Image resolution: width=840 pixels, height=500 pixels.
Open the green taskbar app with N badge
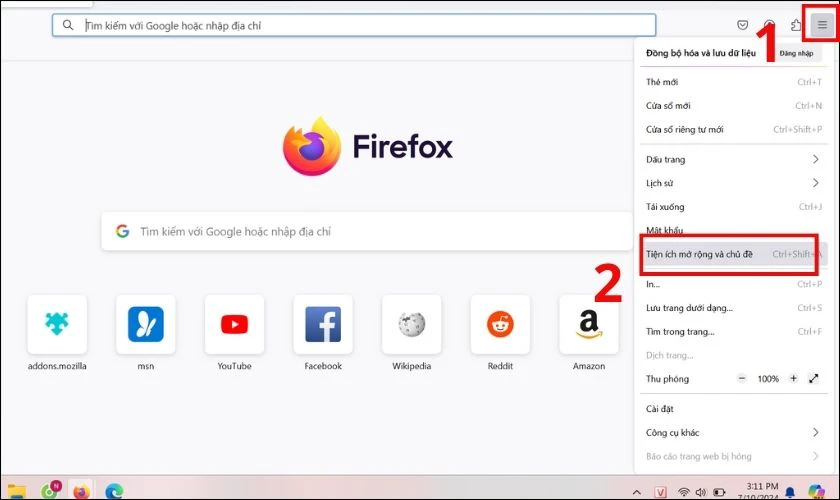coord(50,490)
